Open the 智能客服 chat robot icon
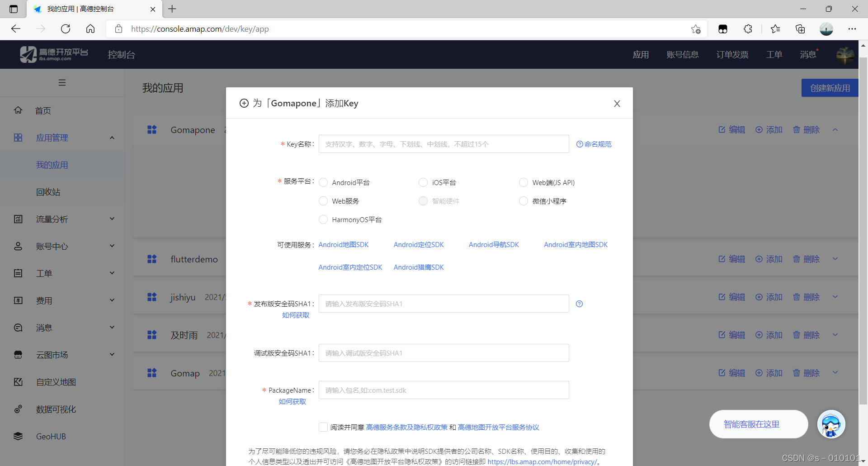The height and width of the screenshot is (466, 868). tap(831, 424)
